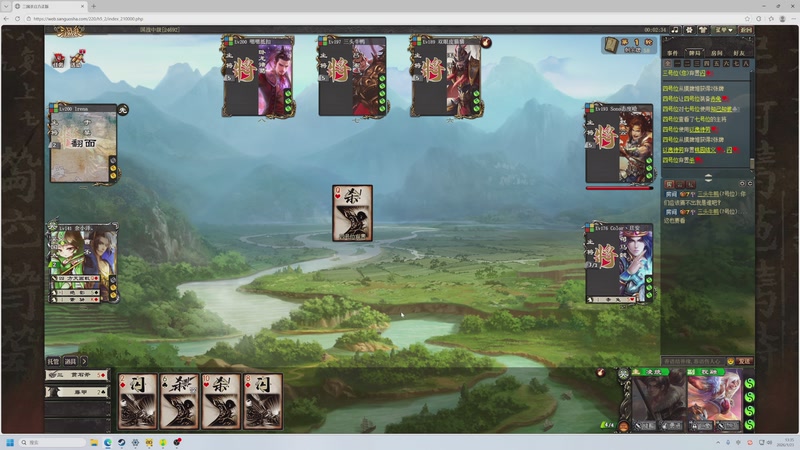Click the log and chat panel resize handle
The width and height of the screenshot is (800, 450).
(x=709, y=178)
